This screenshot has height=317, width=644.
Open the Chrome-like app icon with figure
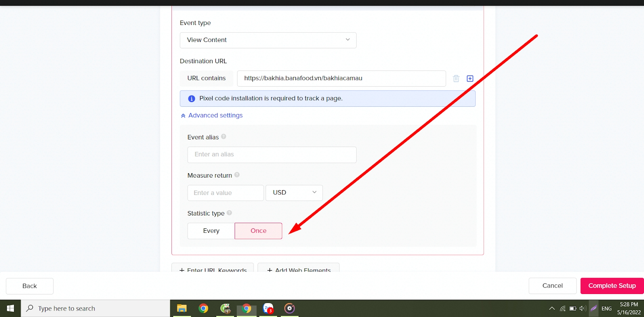point(225,309)
